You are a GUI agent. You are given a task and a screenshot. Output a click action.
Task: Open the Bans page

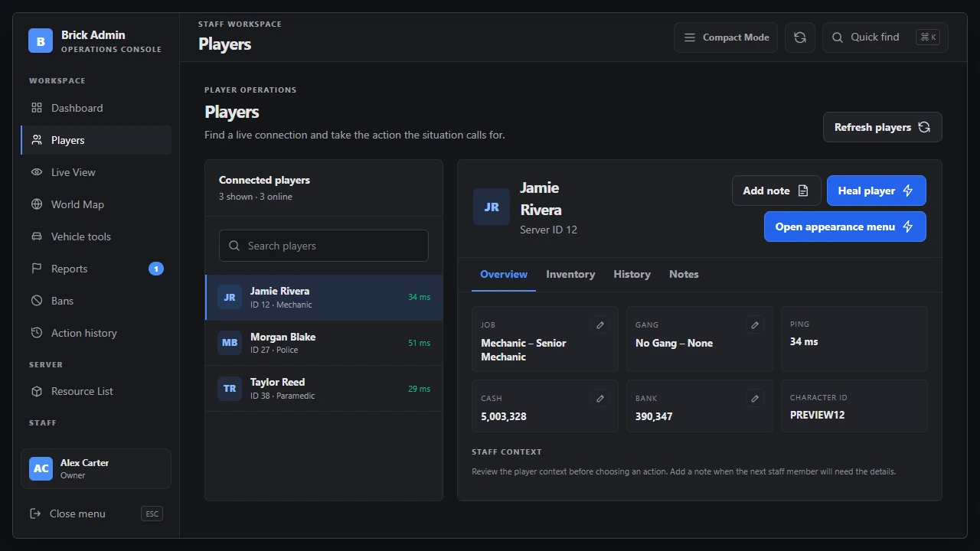(96, 301)
